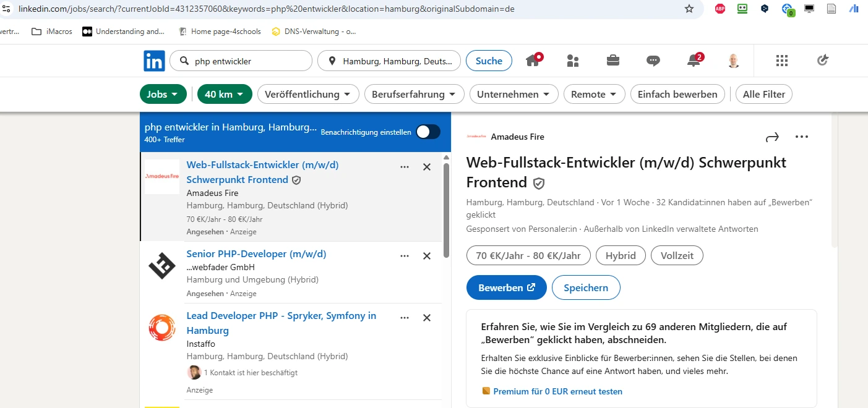Open the Alle Filter panel

point(764,94)
